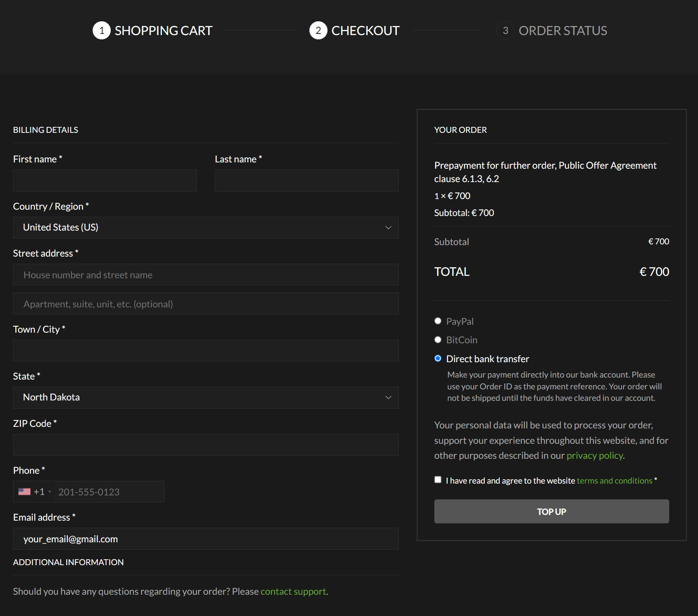The width and height of the screenshot is (698, 616).
Task: Open the Country / Region dropdown
Action: 206,227
